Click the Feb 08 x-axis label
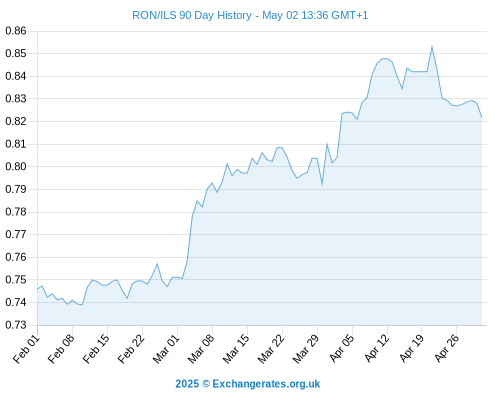 coord(61,349)
